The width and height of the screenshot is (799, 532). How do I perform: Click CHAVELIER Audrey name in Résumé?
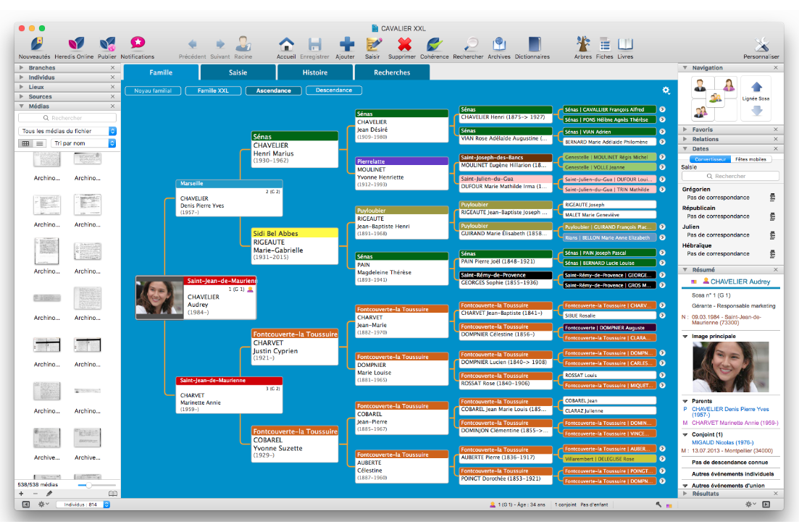[x=740, y=282]
